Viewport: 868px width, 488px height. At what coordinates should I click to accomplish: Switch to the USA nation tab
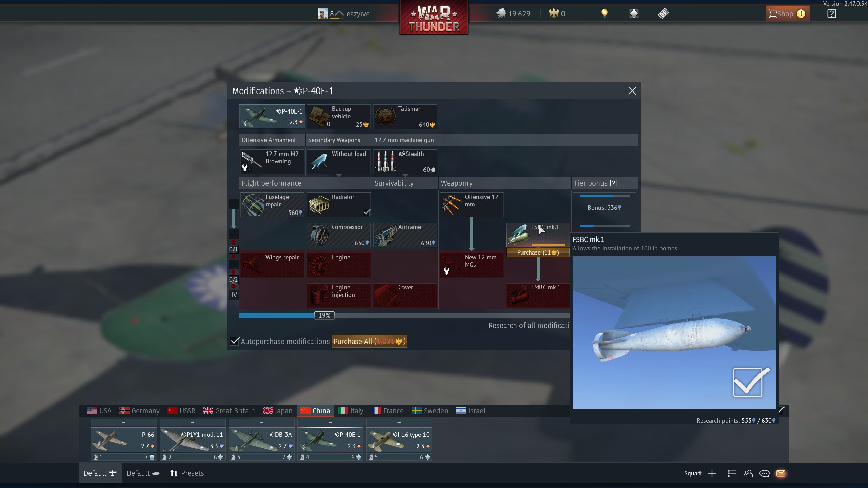(99, 411)
